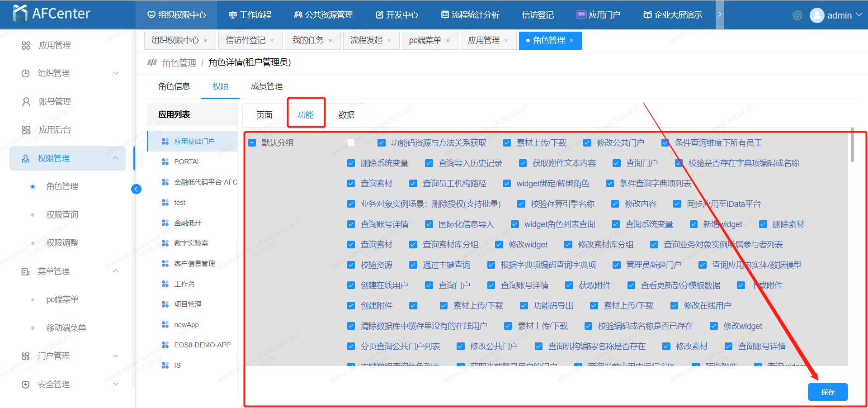The height and width of the screenshot is (408, 868).
Task: Click the permissions list vertical scrollbar
Action: (x=852, y=145)
